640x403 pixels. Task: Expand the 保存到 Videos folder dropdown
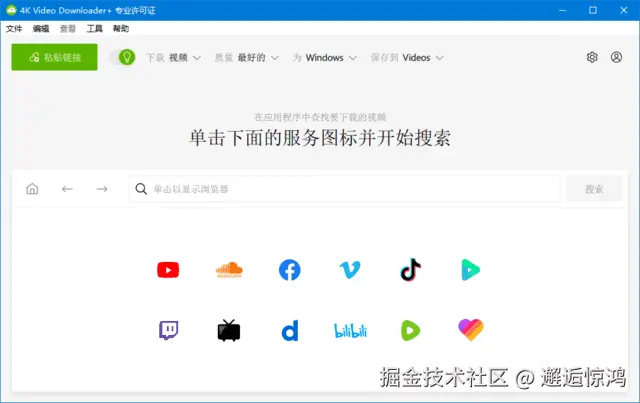[x=407, y=58]
